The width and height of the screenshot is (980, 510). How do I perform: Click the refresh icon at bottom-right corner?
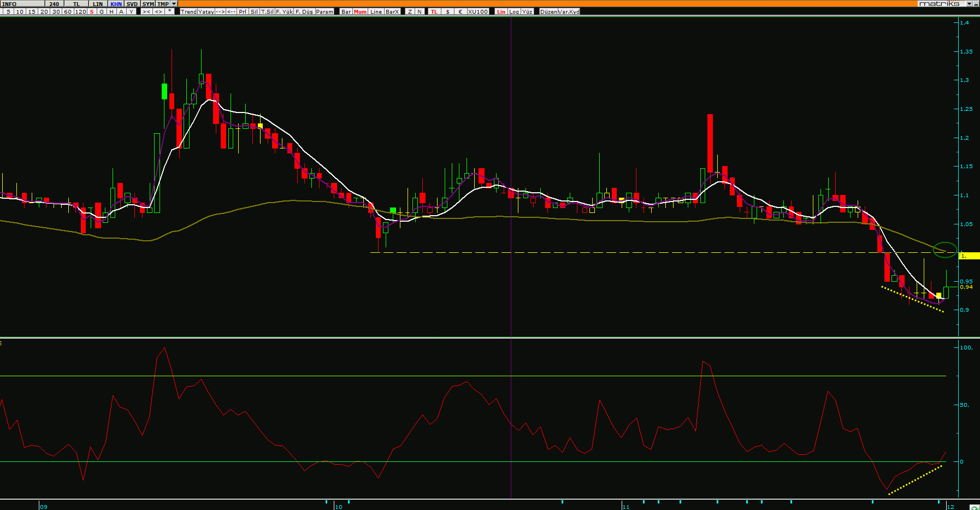(x=974, y=507)
